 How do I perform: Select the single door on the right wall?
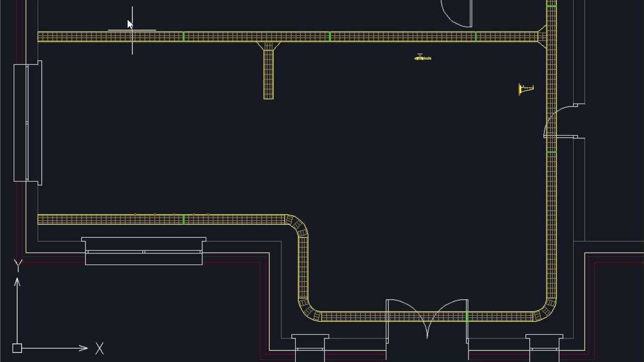pos(563,121)
